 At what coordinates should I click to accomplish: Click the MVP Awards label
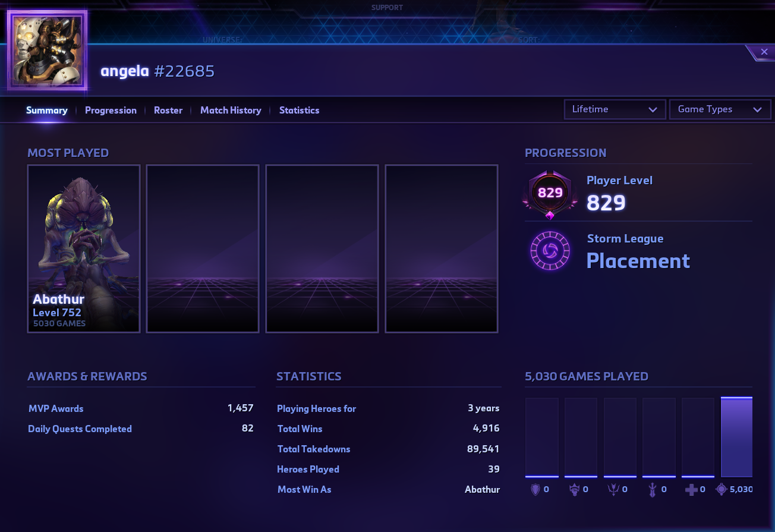56,408
